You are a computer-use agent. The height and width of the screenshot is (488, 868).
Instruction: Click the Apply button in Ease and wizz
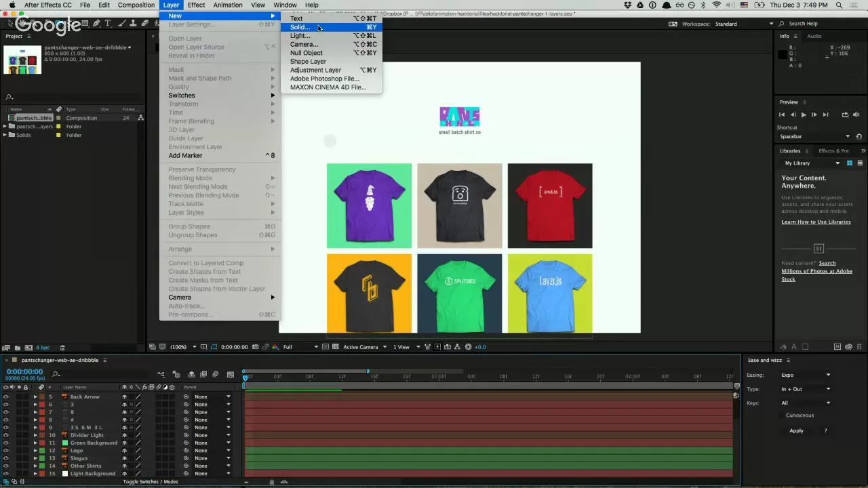(797, 431)
